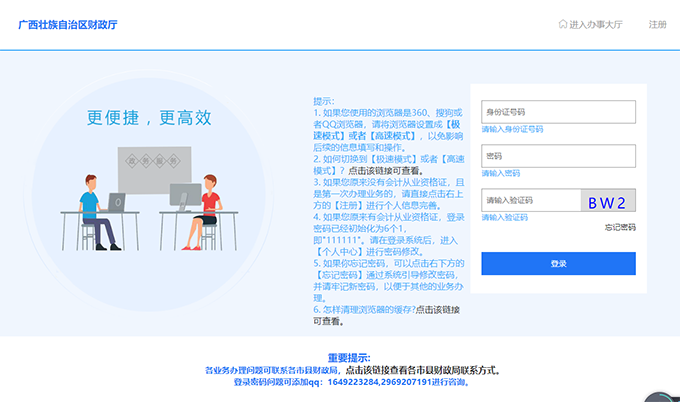Click the man with laptop illustration
Viewport: 680px width, 402px height.
pos(94,210)
